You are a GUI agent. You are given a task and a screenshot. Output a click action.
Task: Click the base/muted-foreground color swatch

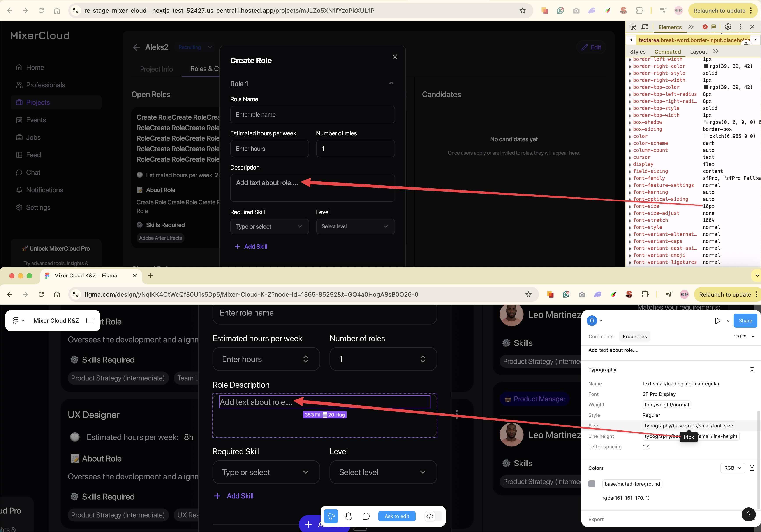592,484
